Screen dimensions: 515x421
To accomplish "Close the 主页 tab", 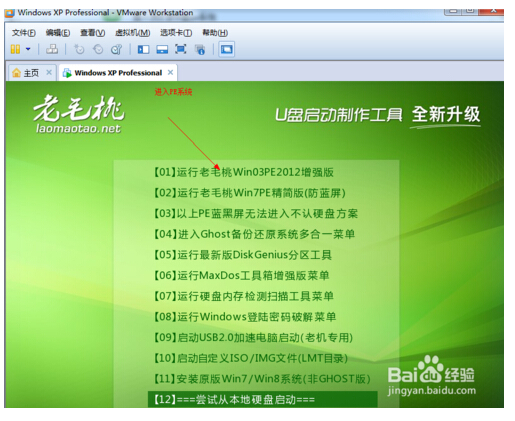I will coord(49,72).
